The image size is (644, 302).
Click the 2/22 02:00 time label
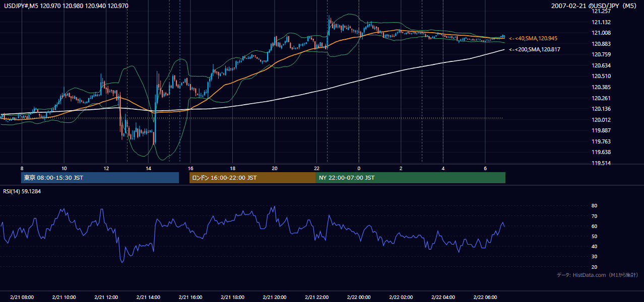point(401,297)
